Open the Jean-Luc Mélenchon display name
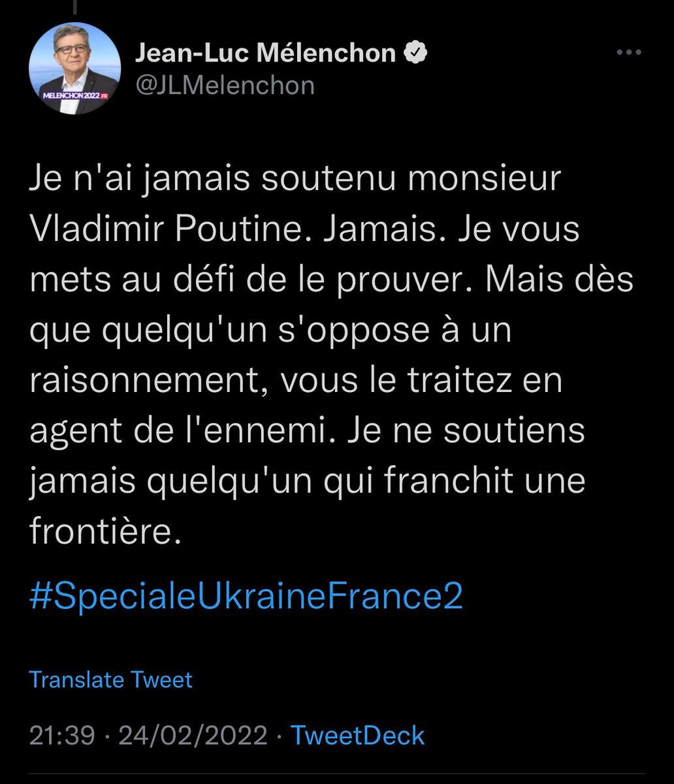Image resolution: width=674 pixels, height=784 pixels. click(x=265, y=54)
